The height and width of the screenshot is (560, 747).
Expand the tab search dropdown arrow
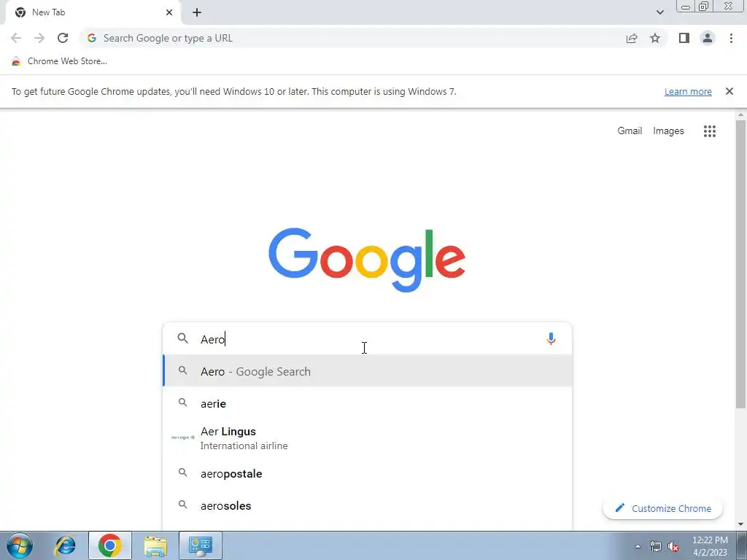tap(659, 12)
